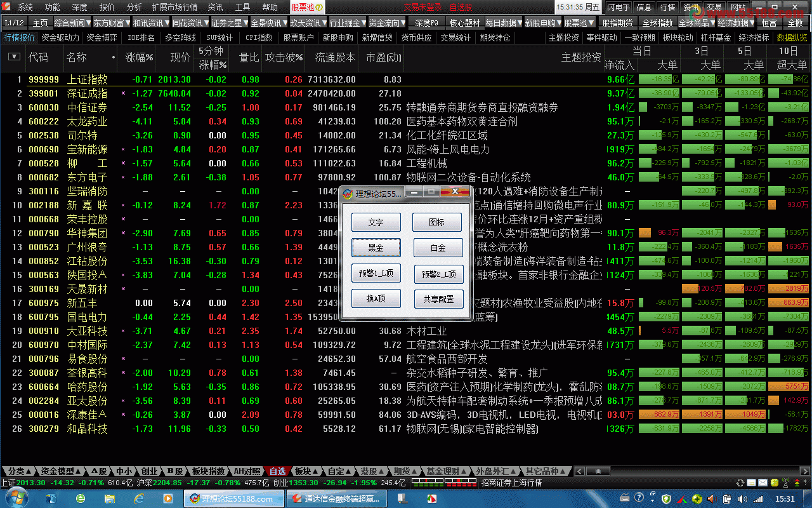Click the 闪电手 toolbar button
812x508 pixels.
(x=618, y=7)
